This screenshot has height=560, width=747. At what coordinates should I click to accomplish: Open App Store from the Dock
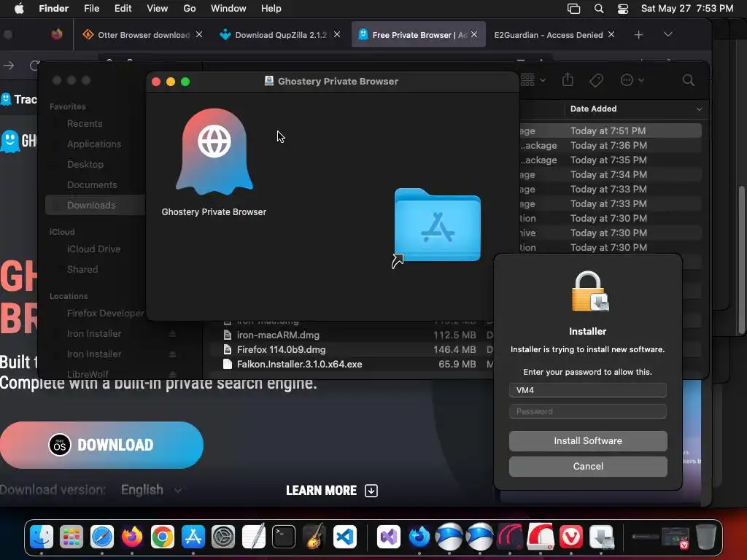(193, 537)
